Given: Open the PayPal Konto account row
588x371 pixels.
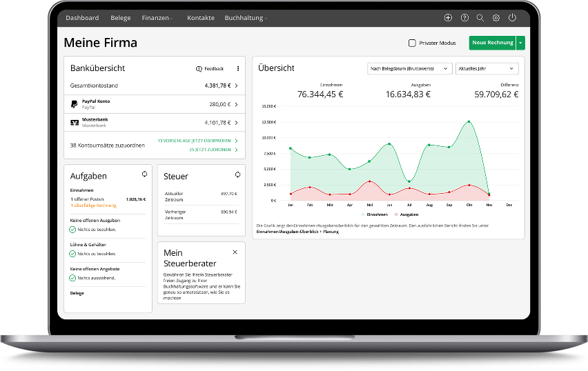Looking at the screenshot, I should coord(154,104).
